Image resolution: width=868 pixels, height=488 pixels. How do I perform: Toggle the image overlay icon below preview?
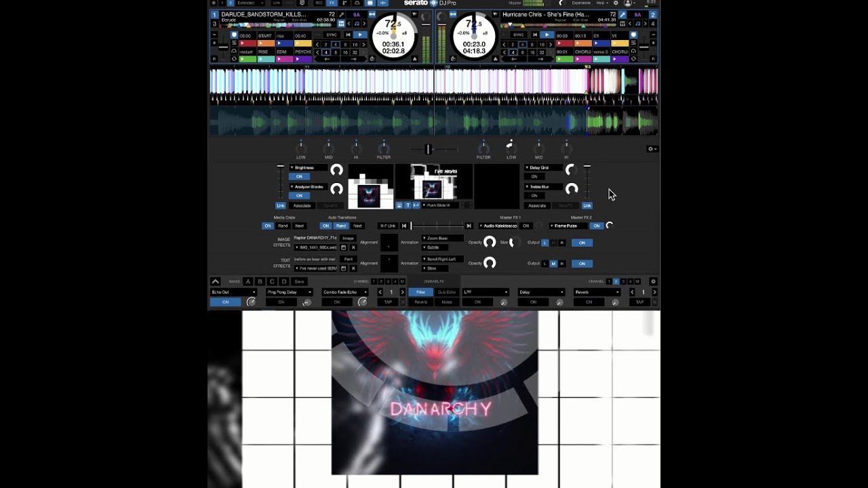click(399, 205)
